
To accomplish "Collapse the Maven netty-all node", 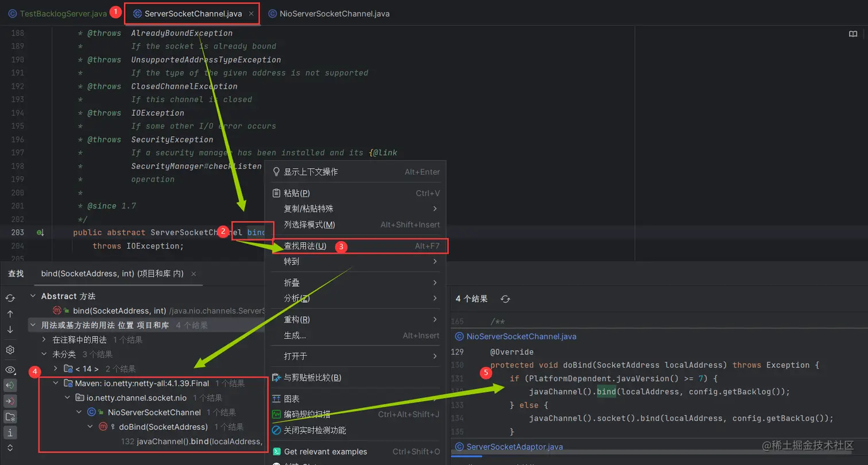I will 56,383.
